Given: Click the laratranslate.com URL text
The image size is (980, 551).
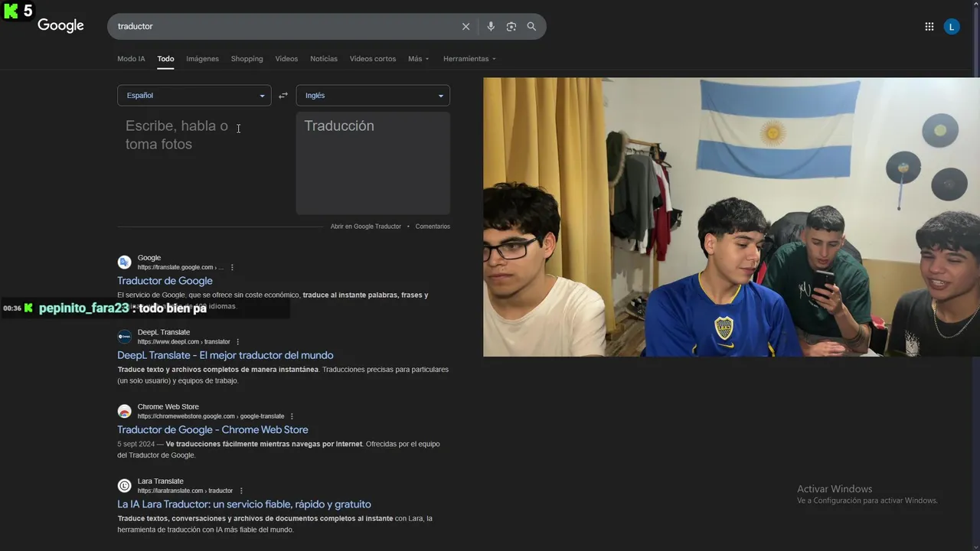Looking at the screenshot, I should point(185,491).
